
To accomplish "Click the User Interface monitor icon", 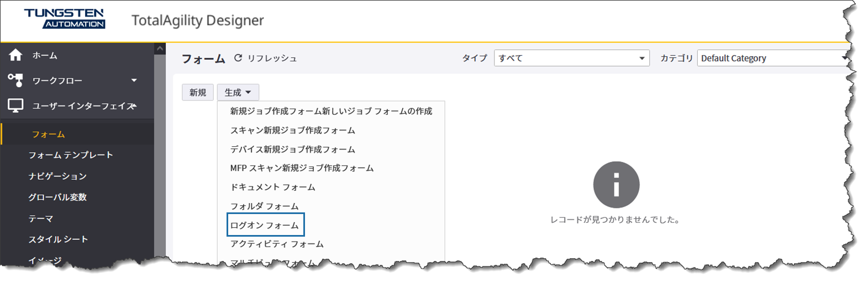I will [x=15, y=106].
